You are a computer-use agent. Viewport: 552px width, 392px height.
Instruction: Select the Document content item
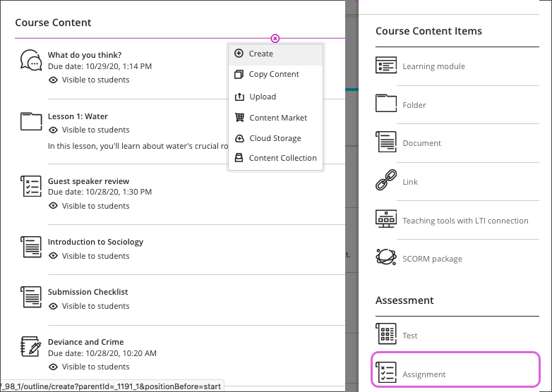[x=421, y=143]
